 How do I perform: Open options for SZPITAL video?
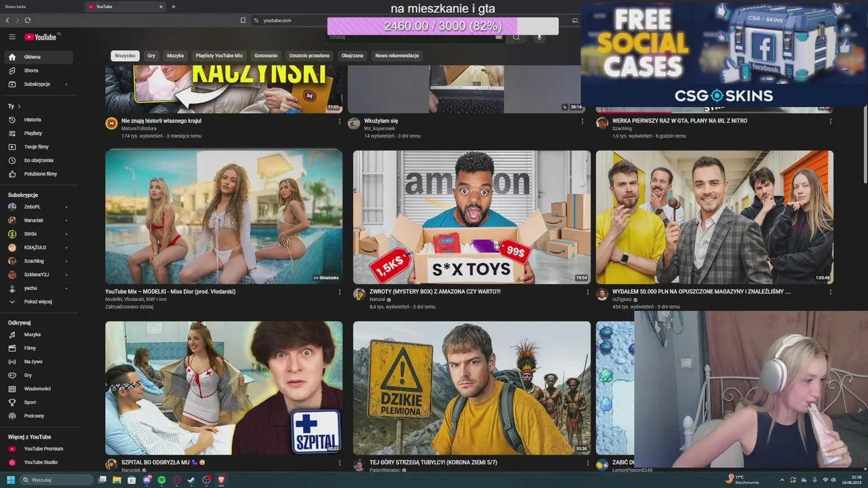[340, 463]
